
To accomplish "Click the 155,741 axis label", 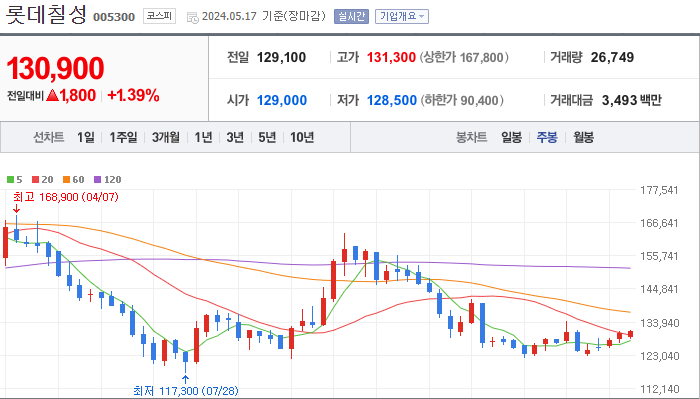I will [659, 256].
